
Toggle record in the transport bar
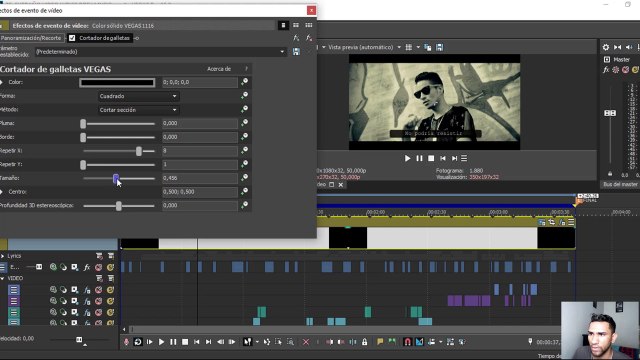(x=126, y=342)
